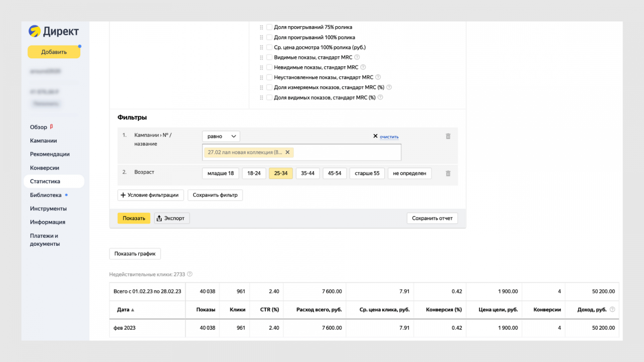Click the Yandex Direct logo

pyautogui.click(x=54, y=31)
